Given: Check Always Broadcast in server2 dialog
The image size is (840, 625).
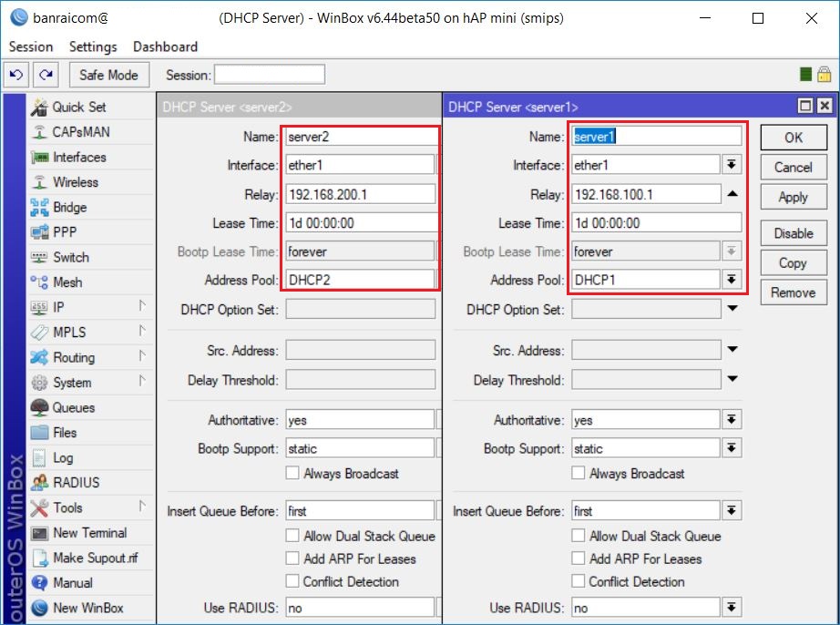Looking at the screenshot, I should click(292, 473).
